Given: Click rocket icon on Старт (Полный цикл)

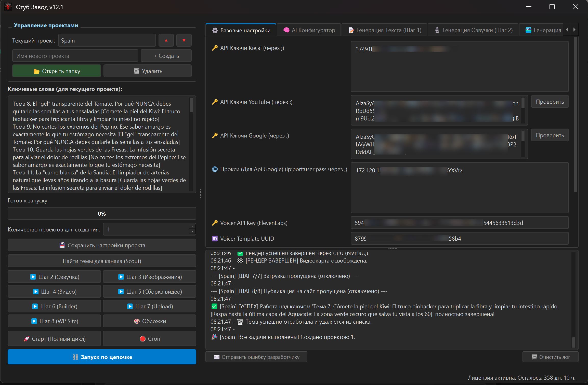Looking at the screenshot, I should pos(27,339).
